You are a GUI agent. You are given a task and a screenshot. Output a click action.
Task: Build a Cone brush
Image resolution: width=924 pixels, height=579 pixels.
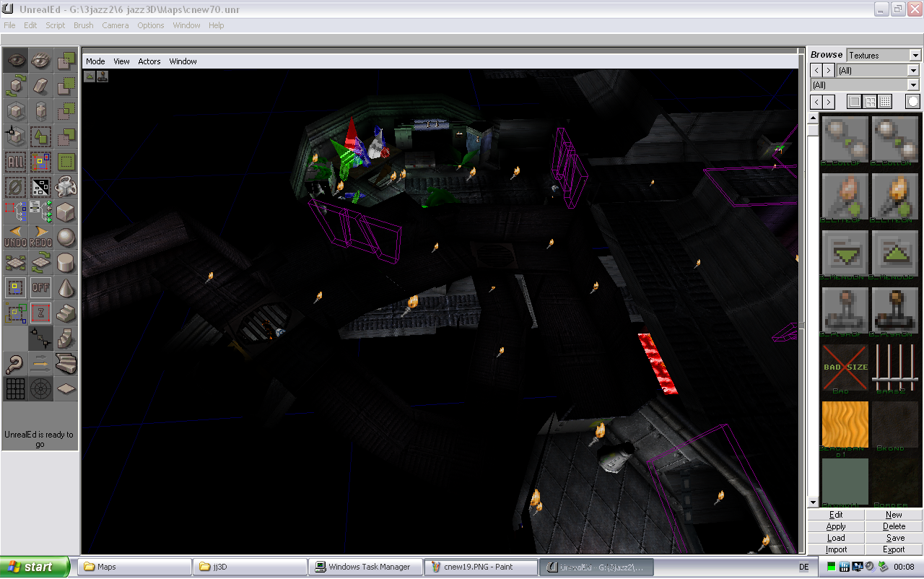point(66,288)
